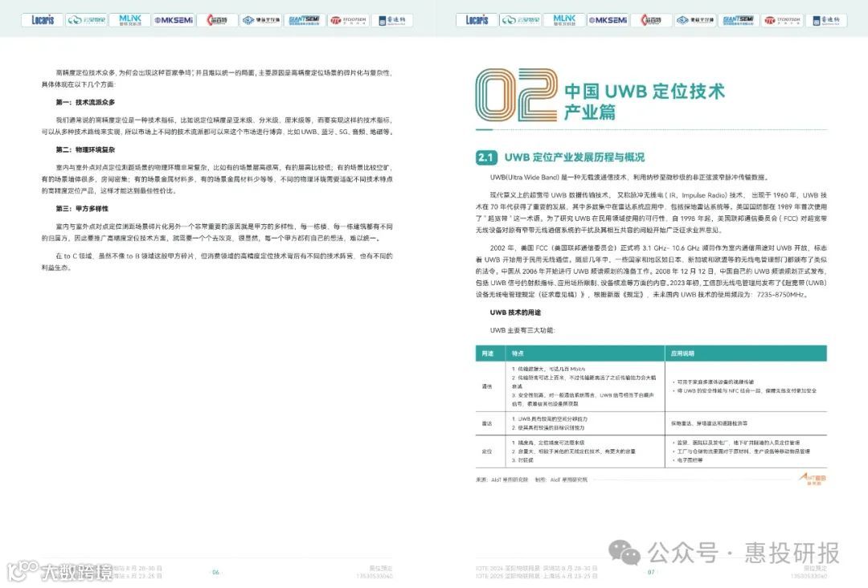Image resolution: width=868 pixels, height=588 pixels.
Task: Click the subheading UWB 技术的用途
Action: [515, 312]
